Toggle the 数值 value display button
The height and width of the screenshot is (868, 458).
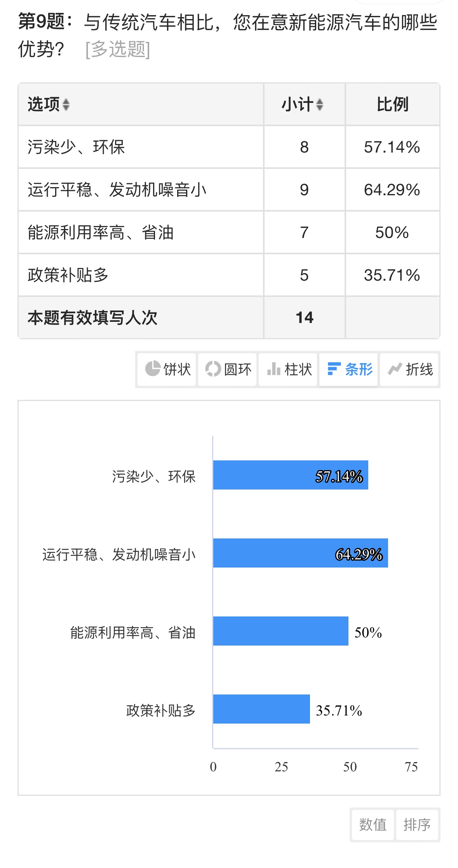point(373,825)
